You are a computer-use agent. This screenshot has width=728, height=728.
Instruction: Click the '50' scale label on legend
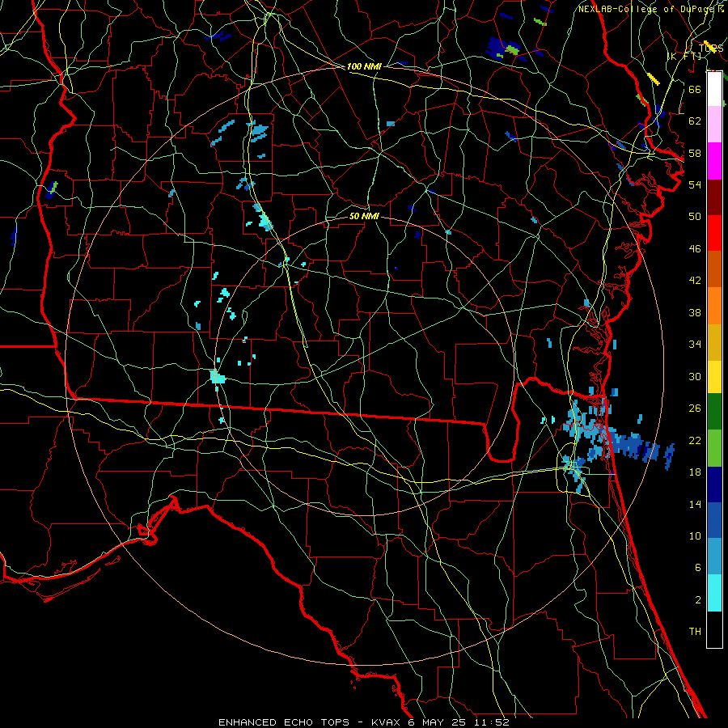pyautogui.click(x=695, y=217)
